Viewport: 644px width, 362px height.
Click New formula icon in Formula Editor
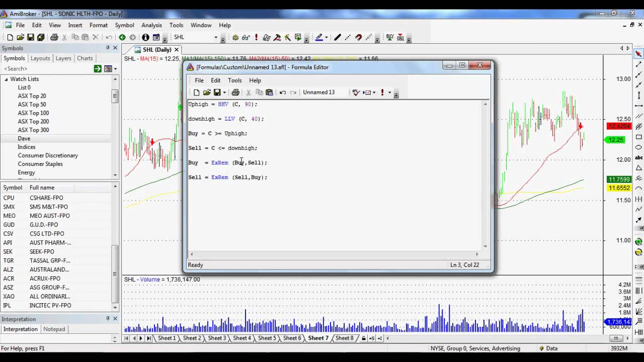click(196, 93)
